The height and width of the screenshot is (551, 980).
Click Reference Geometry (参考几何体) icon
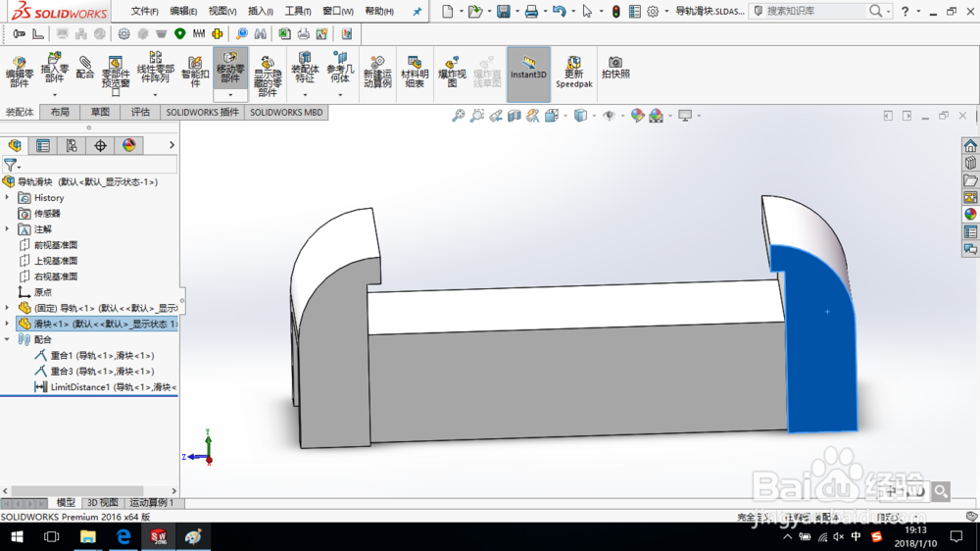340,68
